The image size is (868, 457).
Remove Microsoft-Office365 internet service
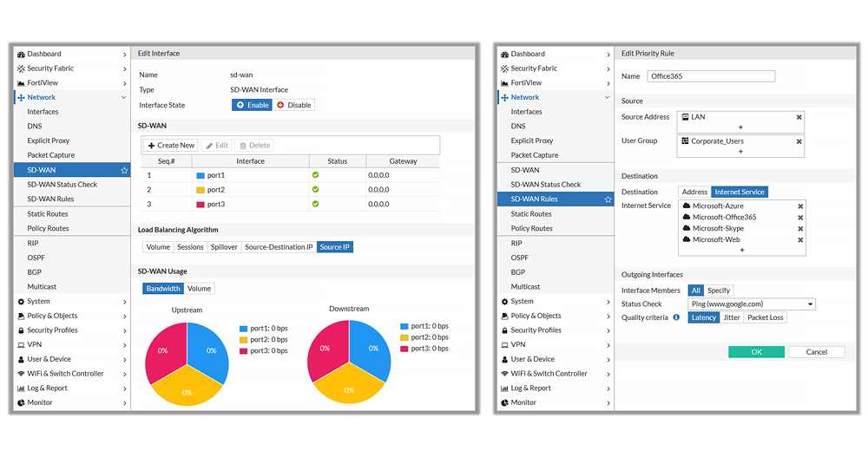coord(800,218)
